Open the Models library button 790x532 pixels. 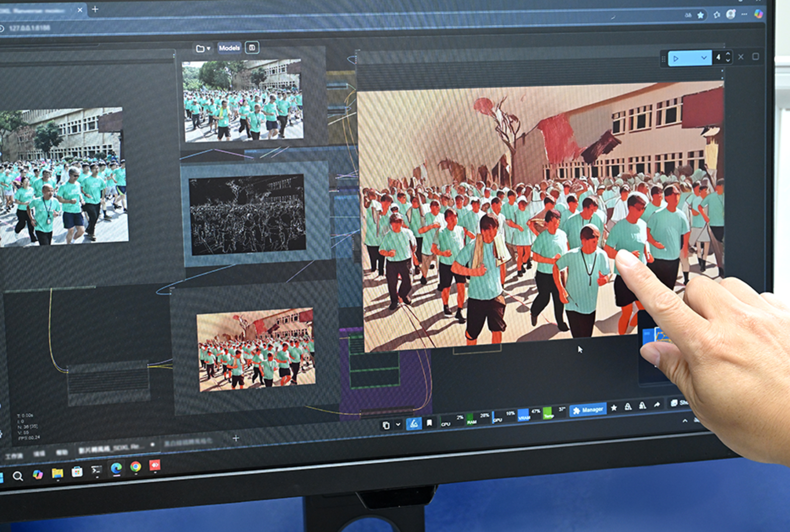point(229,48)
